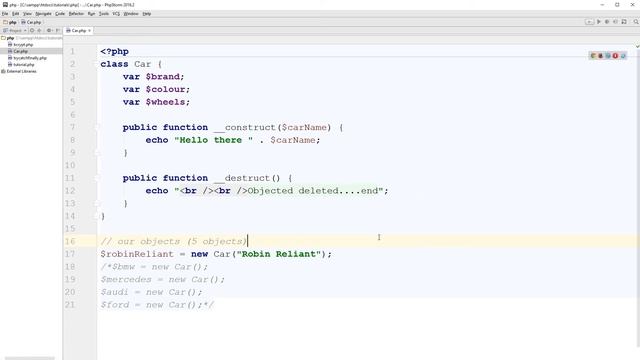Viewport: 640px width, 360px height.
Task: Click the horizontal scrollbar of Project panel
Action: [x=29, y=358]
